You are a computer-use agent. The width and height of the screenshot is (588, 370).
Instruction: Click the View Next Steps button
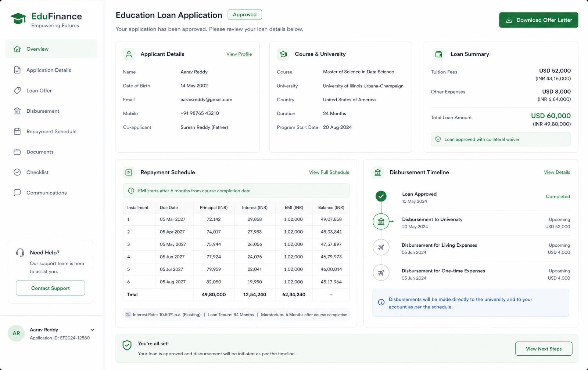point(544,349)
